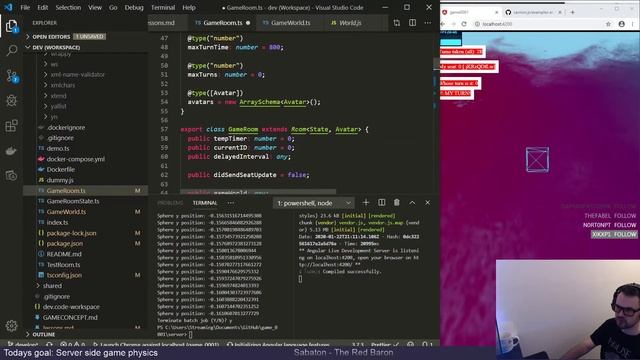This screenshot has height=360, width=640.
Task: Open Chrome three-dot menu
Action: click(x=633, y=24)
